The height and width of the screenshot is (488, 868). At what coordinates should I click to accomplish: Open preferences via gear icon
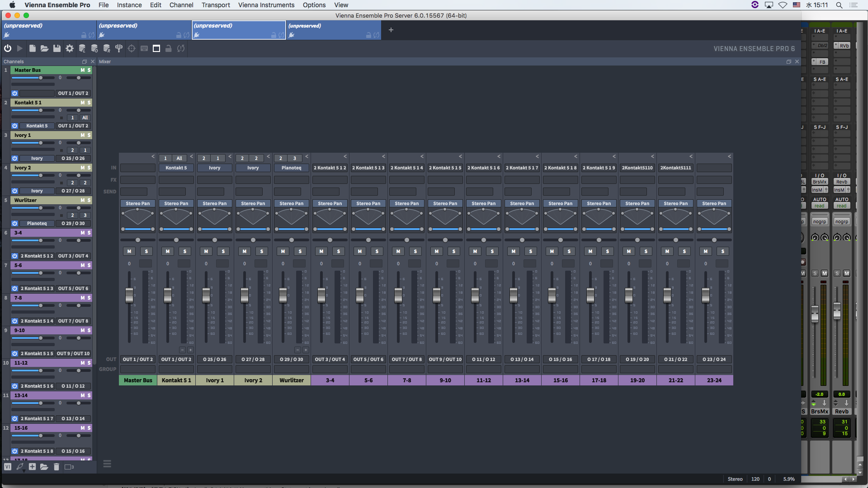pyautogui.click(x=69, y=48)
